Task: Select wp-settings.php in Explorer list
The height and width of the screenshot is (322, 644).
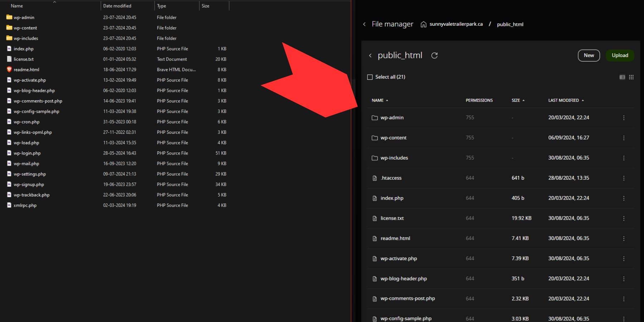Action: tap(30, 174)
